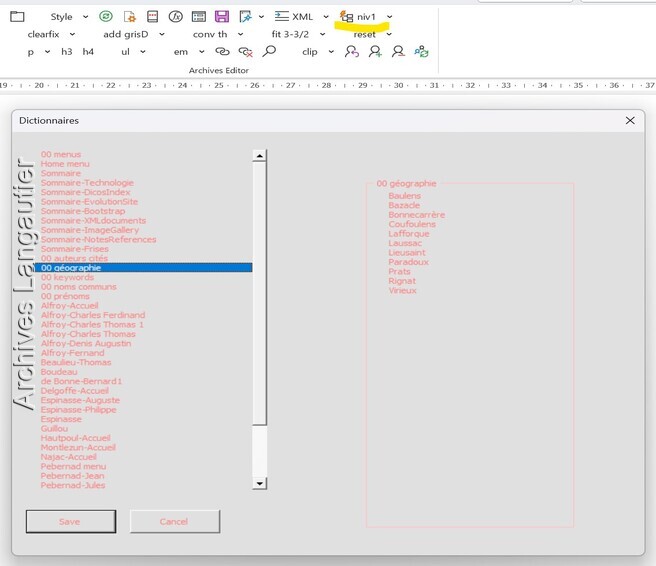Click the form layout icon
Viewport: 656px width, 566px height.
[x=199, y=17]
